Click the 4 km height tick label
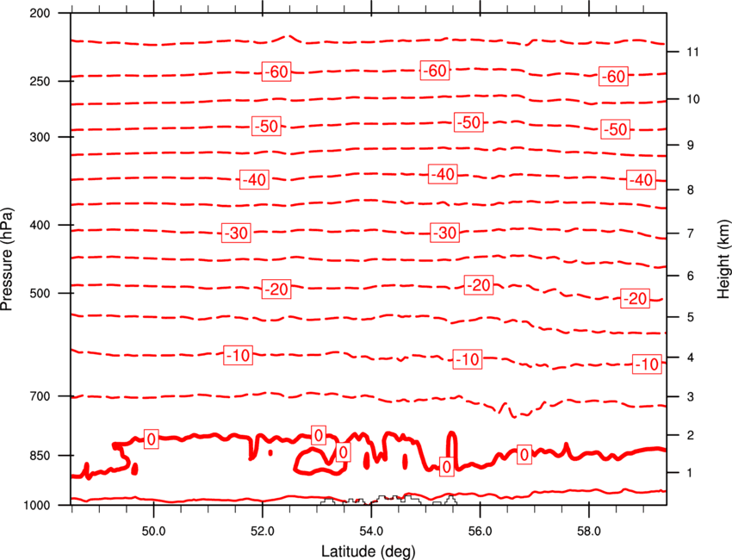This screenshot has height=560, width=732. (690, 358)
